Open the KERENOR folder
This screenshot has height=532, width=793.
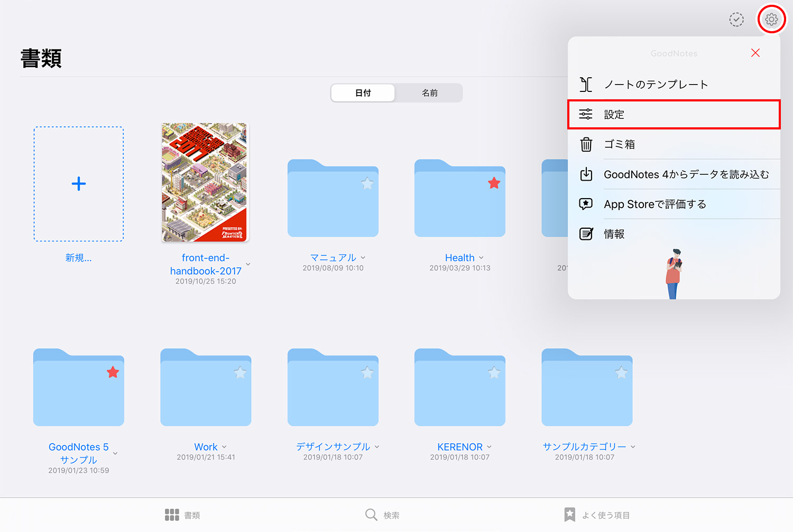(x=460, y=387)
